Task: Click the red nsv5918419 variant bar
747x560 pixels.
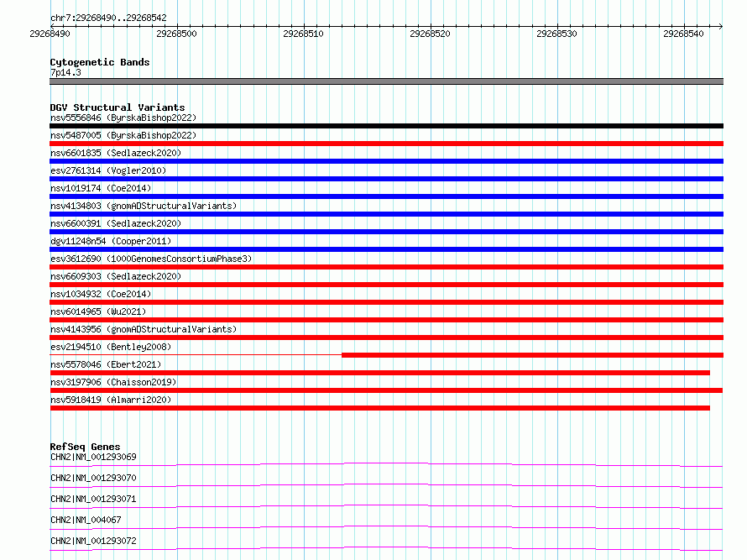Action: coord(379,408)
